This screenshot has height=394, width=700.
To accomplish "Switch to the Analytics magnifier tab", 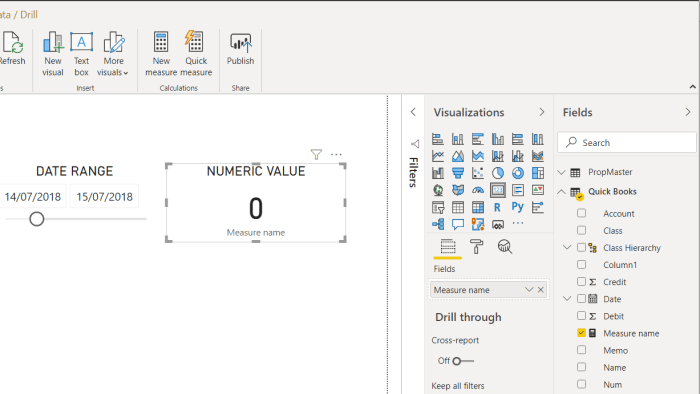I will tap(505, 247).
